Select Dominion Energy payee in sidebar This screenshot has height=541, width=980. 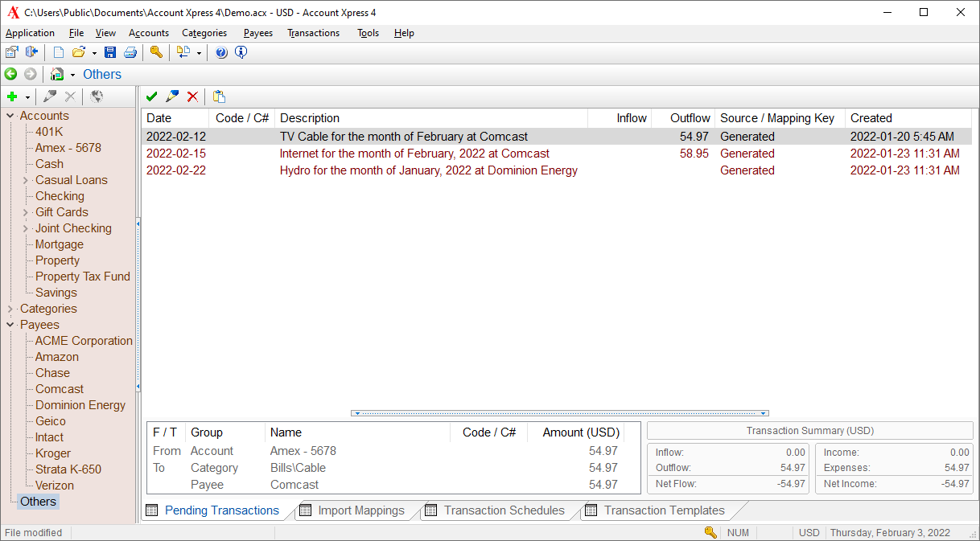(x=80, y=405)
